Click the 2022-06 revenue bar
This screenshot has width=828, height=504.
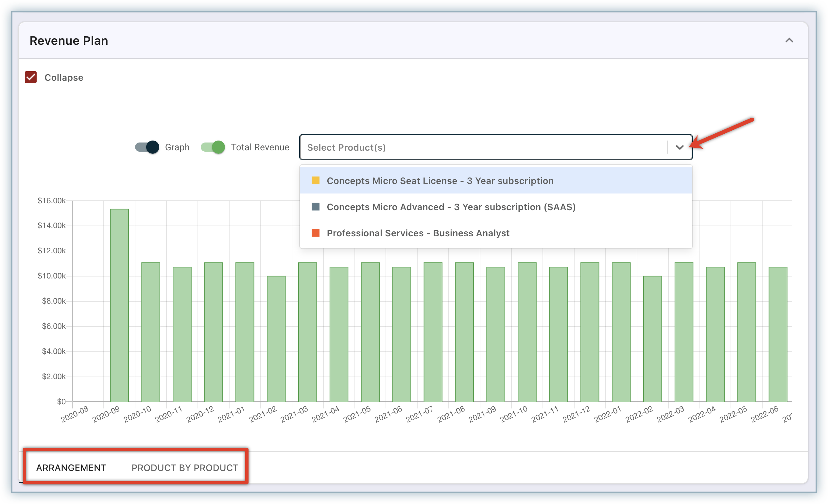[x=778, y=334]
